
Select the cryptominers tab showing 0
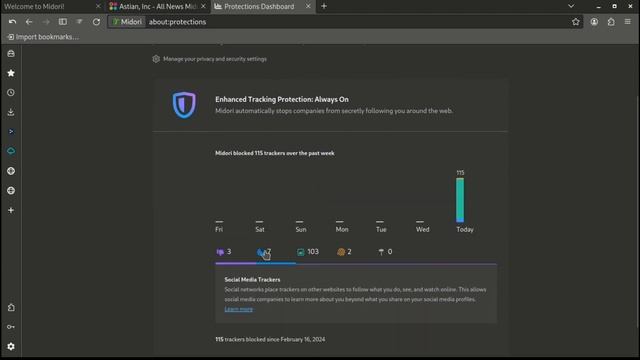[385, 252]
